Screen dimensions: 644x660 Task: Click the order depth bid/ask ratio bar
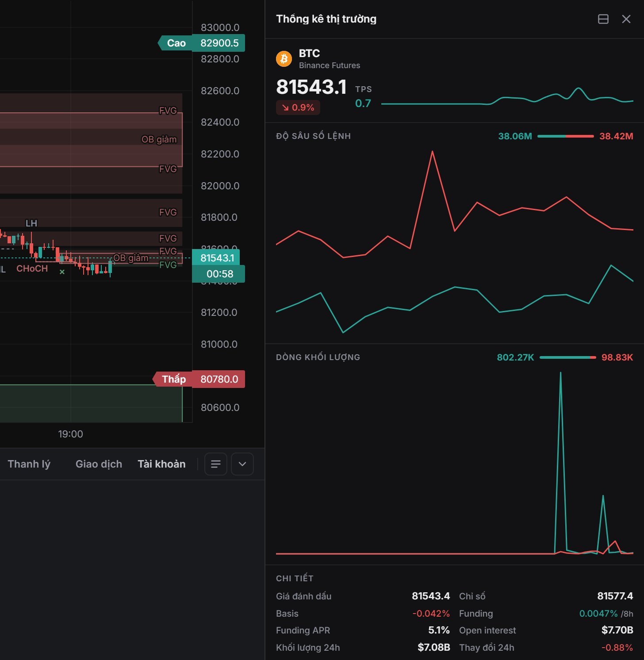566,136
